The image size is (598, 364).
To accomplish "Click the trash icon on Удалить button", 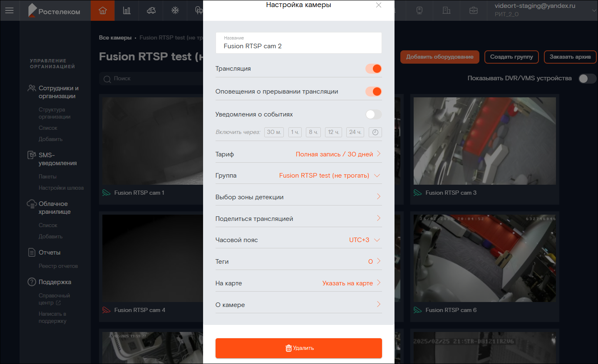I will (288, 348).
